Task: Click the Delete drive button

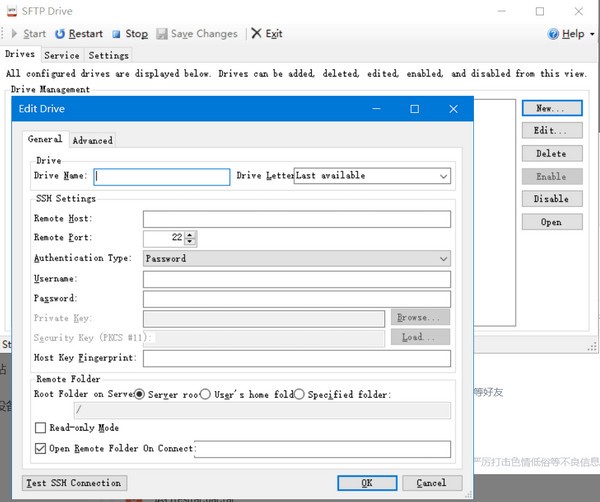Action: [552, 153]
